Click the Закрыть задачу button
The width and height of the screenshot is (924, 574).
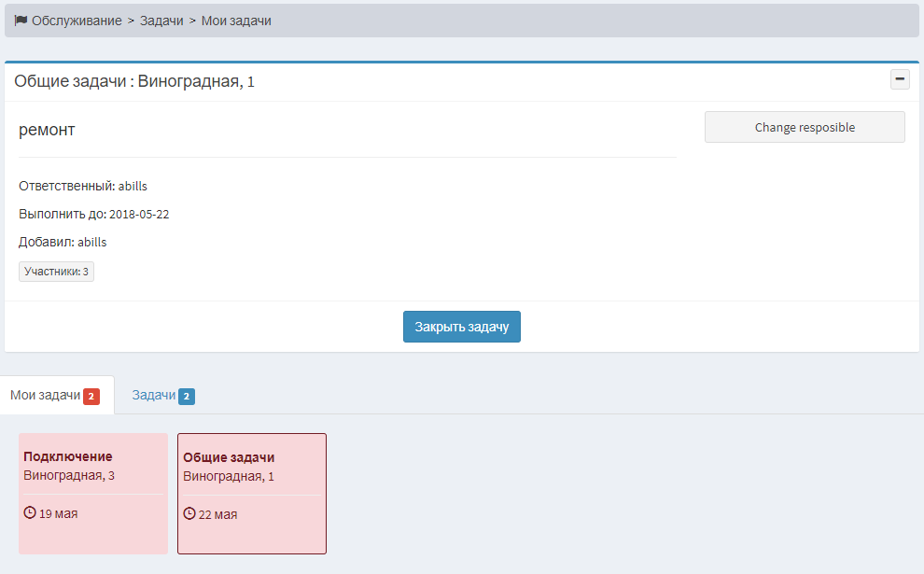pyautogui.click(x=461, y=327)
